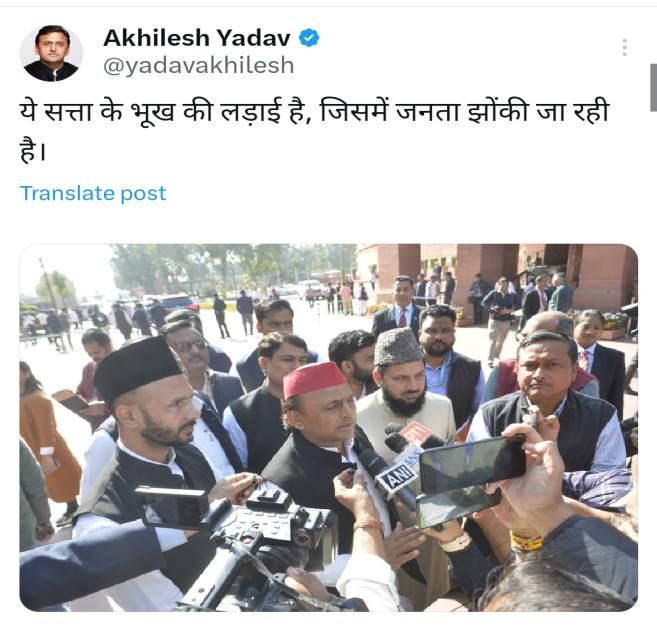Open Akhilesh Yadav's profile avatar

(51, 53)
